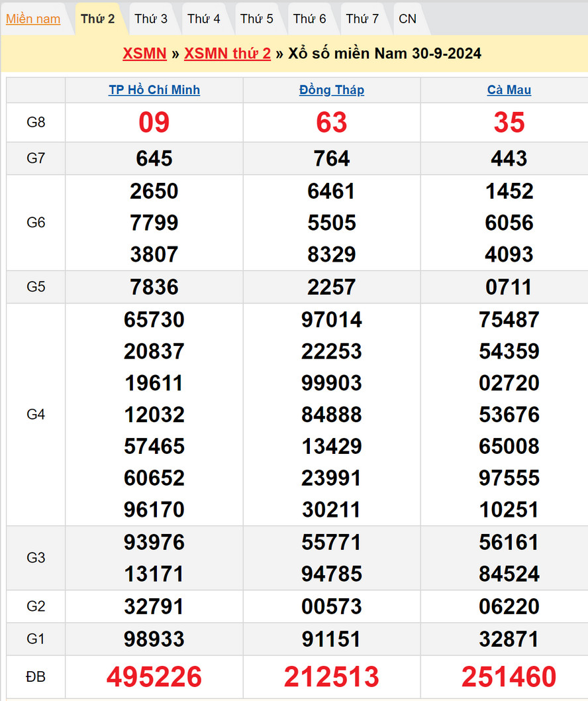Screen dimensions: 588x701
Task: Open TP Hồ Chí Minh column link
Action: click(154, 90)
